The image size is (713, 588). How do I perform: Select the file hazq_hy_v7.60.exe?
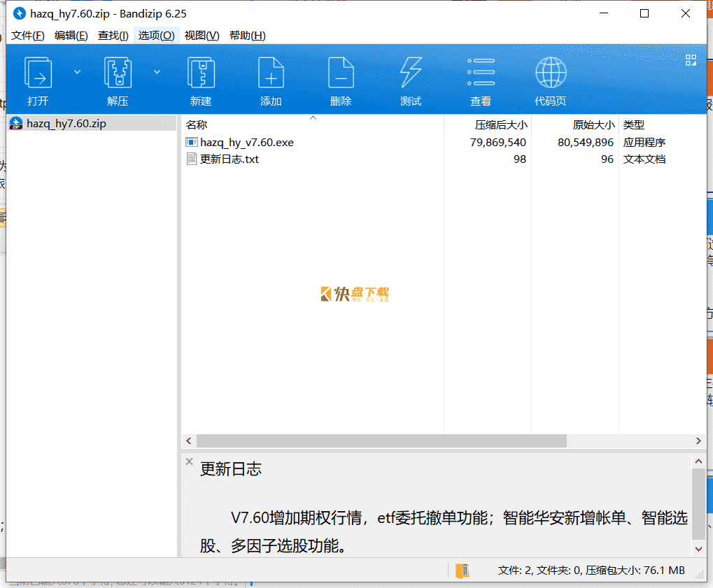(247, 143)
